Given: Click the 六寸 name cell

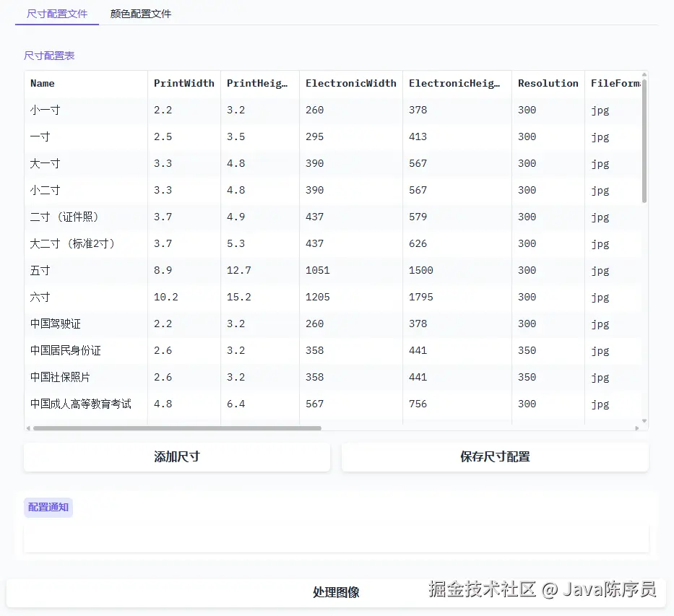Looking at the screenshot, I should tap(86, 298).
